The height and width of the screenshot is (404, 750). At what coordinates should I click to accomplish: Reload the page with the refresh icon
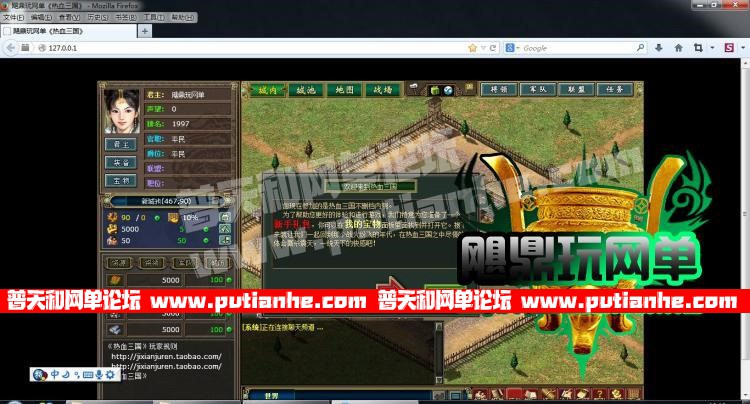click(x=493, y=48)
